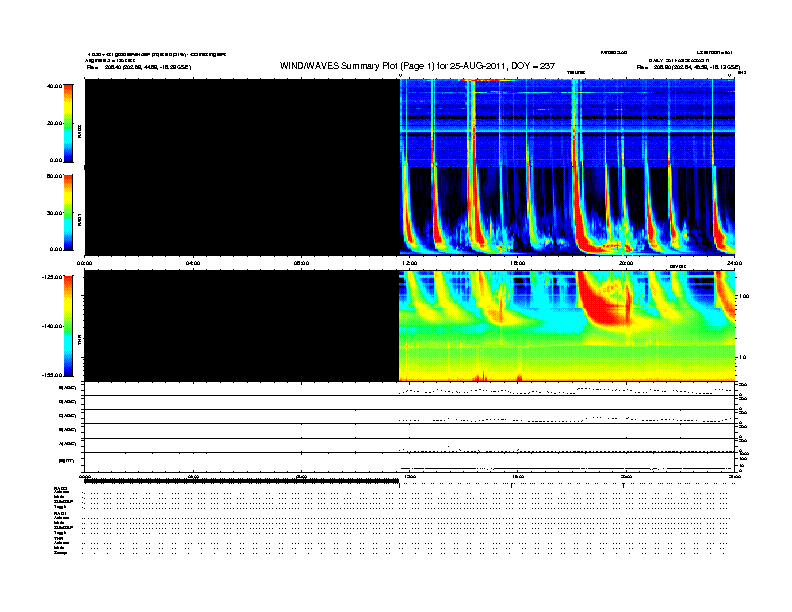792x612 pixels.
Task: Click the TNR color scale bar
Action: coord(68,326)
